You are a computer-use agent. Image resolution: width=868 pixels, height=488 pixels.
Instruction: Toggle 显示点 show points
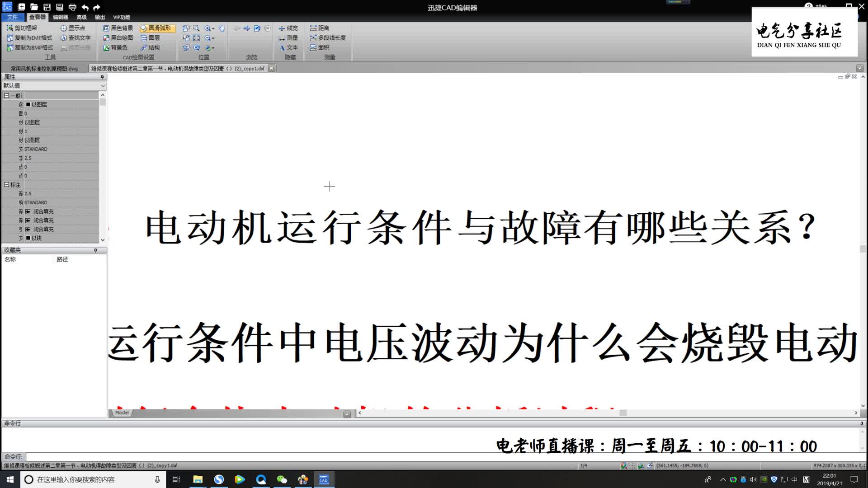[73, 28]
